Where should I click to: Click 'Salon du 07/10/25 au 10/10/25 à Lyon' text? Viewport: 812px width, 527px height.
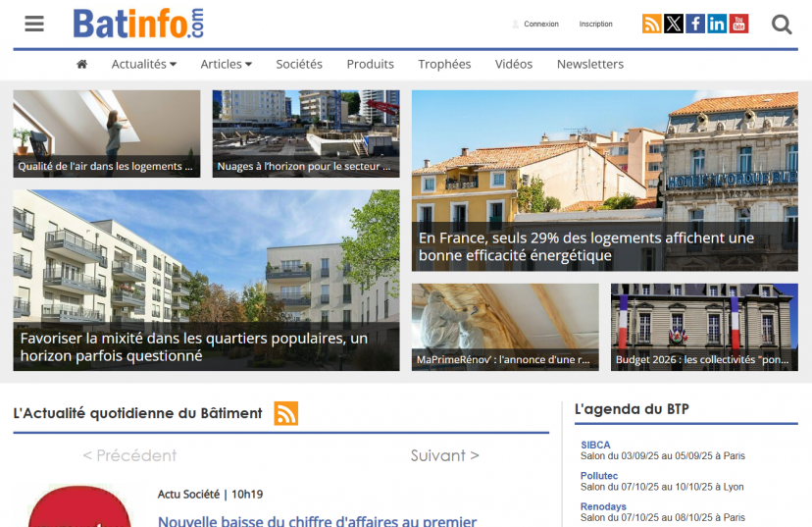(662, 487)
